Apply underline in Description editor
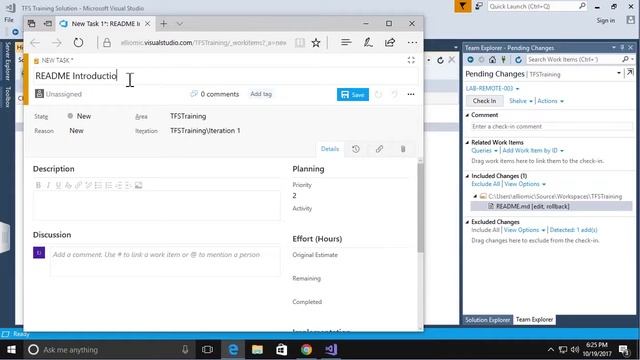640x360 pixels. (58, 185)
